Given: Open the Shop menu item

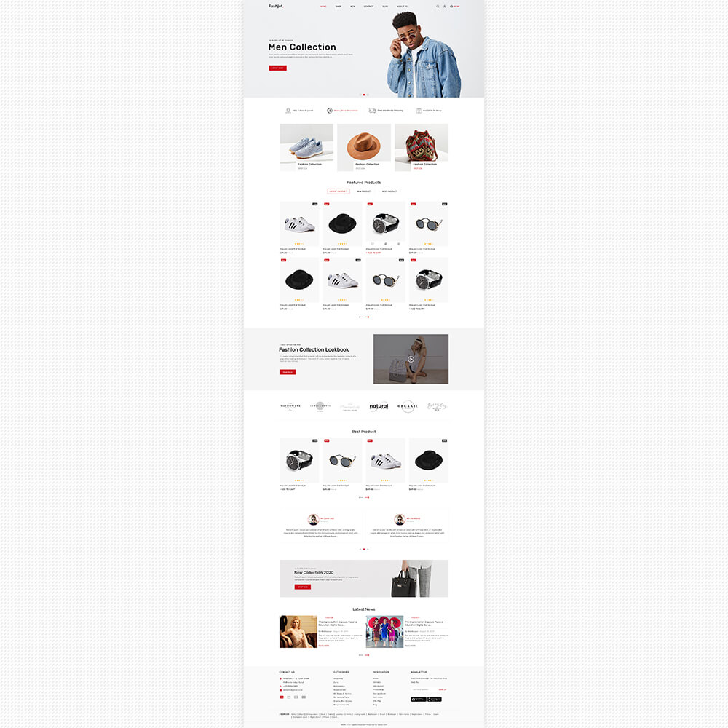Looking at the screenshot, I should (339, 7).
